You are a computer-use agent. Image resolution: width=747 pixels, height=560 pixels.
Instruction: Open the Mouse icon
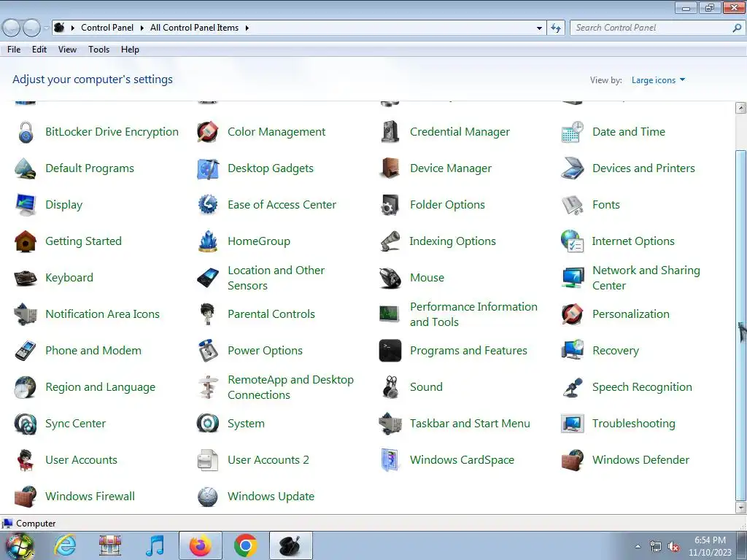coord(390,278)
